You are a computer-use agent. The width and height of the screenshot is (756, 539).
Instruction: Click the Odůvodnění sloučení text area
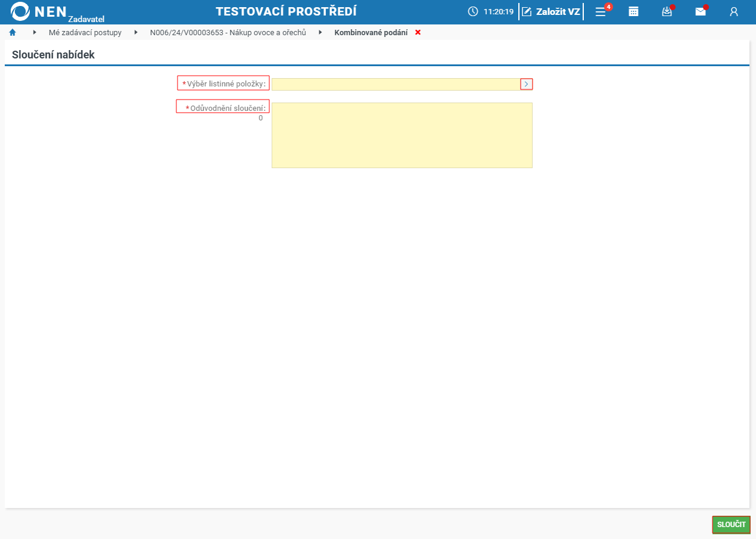pos(402,135)
